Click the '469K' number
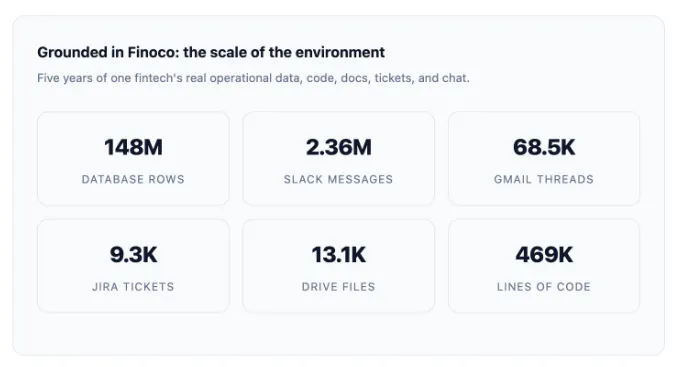Screen dimensions: 685x367 (x=544, y=255)
